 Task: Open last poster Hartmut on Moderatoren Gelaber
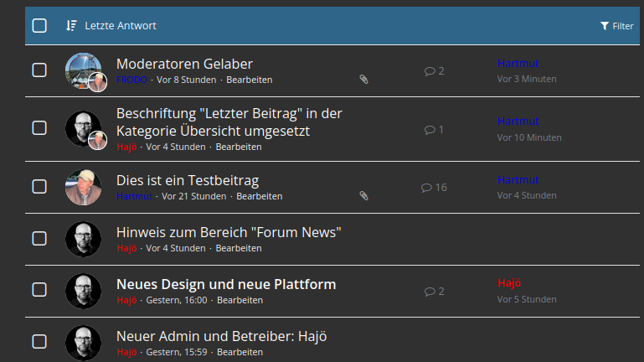[x=518, y=64]
